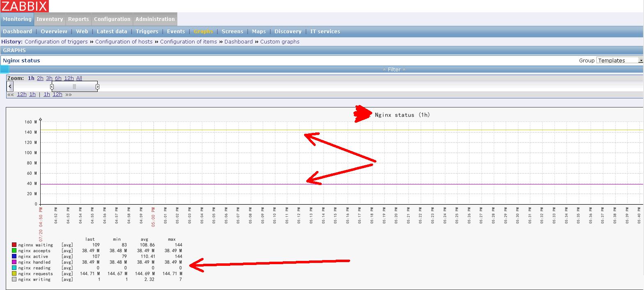The image size is (644, 290).
Task: Click the small blue square beside the Filter bar
Action: coord(5,69)
